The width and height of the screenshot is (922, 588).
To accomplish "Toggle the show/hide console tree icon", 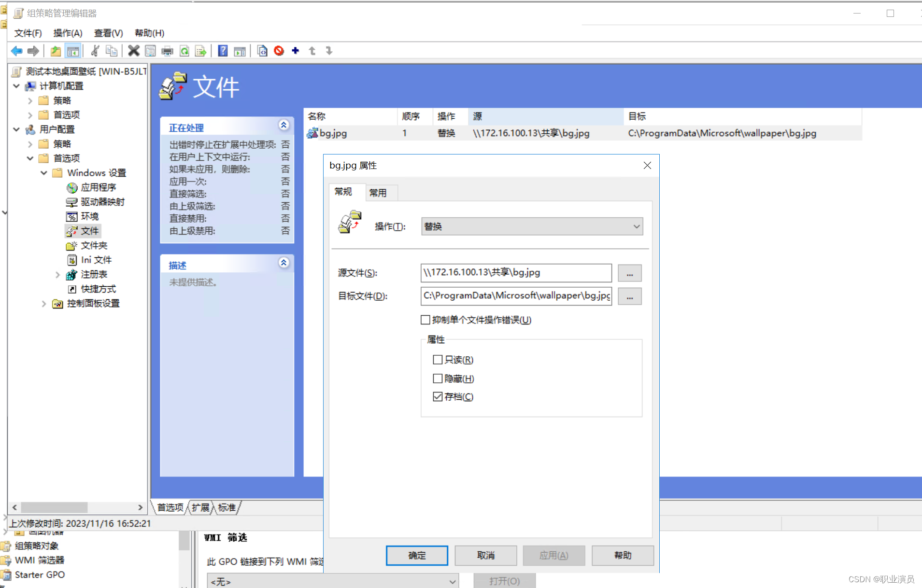I will click(73, 51).
